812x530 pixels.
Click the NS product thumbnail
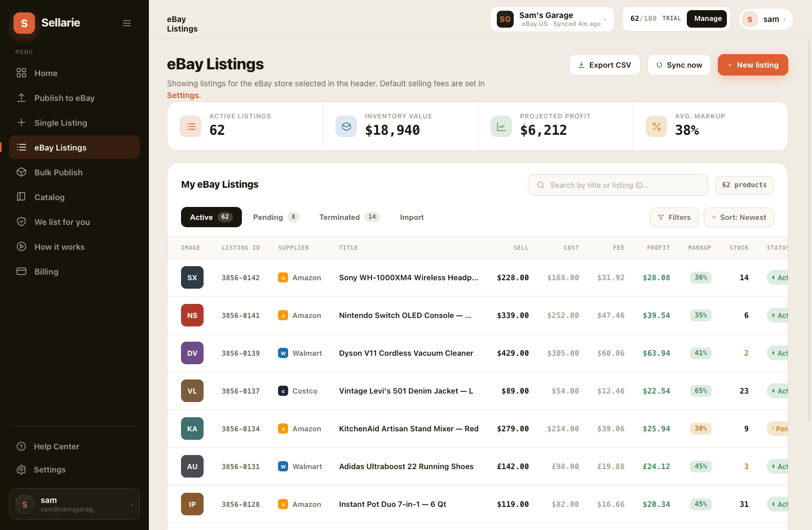tap(192, 315)
